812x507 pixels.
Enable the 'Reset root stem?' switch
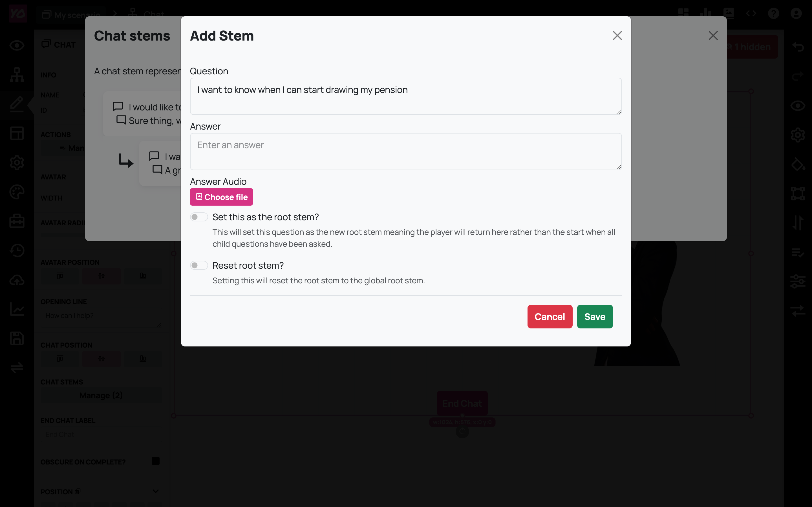[x=199, y=266]
